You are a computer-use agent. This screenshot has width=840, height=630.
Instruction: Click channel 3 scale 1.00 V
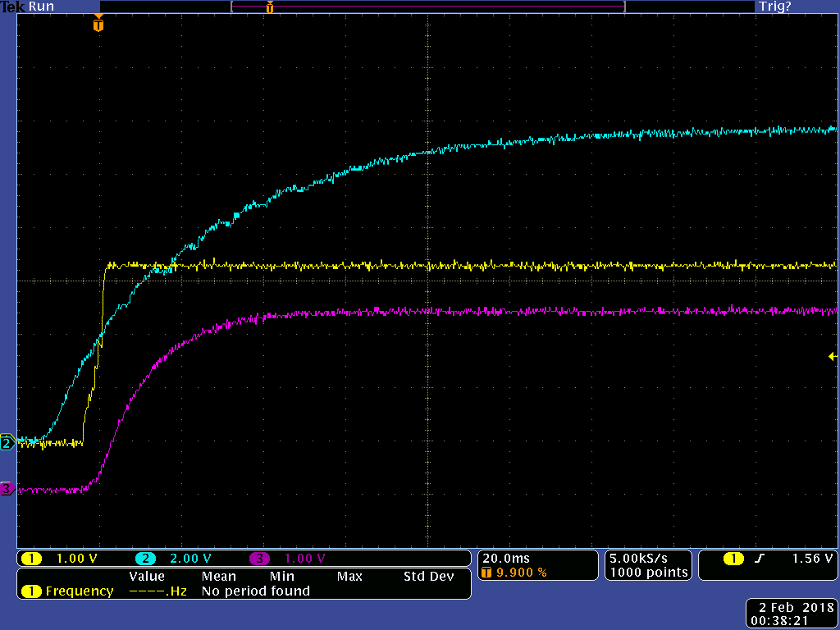305,559
